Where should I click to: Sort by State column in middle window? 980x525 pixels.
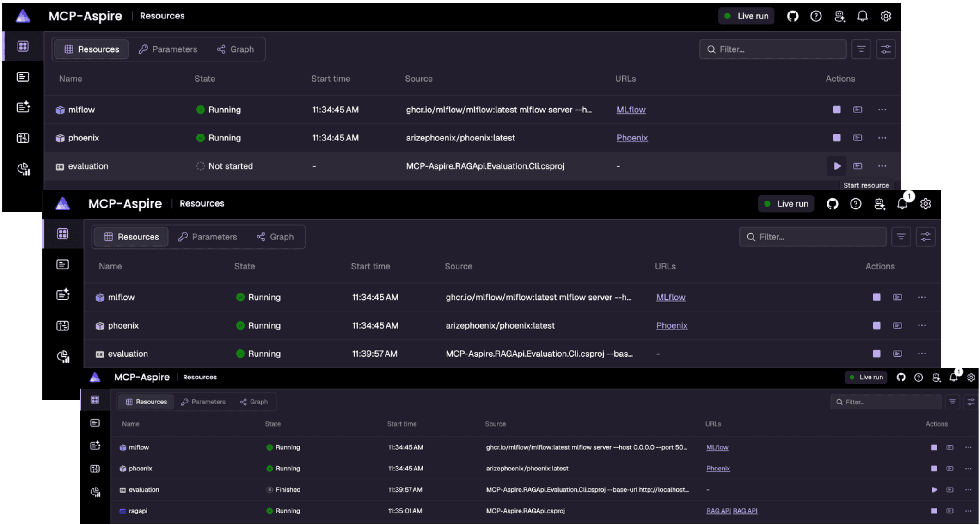pyautogui.click(x=245, y=266)
